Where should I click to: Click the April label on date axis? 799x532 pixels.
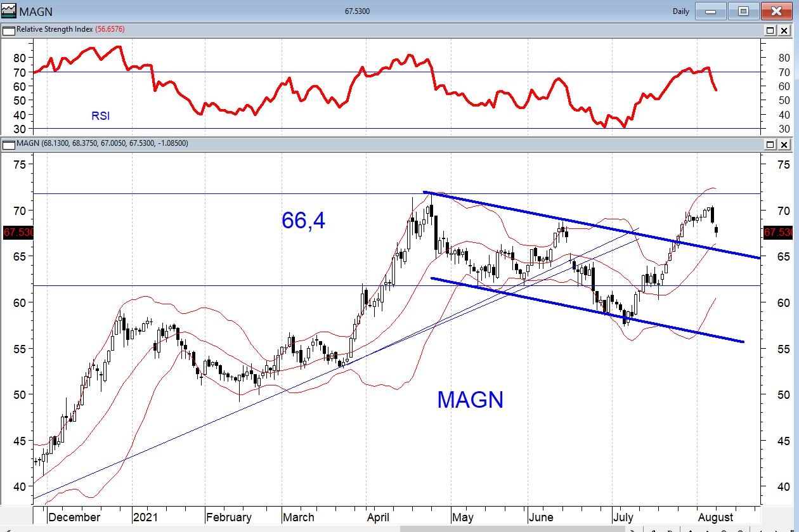pyautogui.click(x=379, y=517)
